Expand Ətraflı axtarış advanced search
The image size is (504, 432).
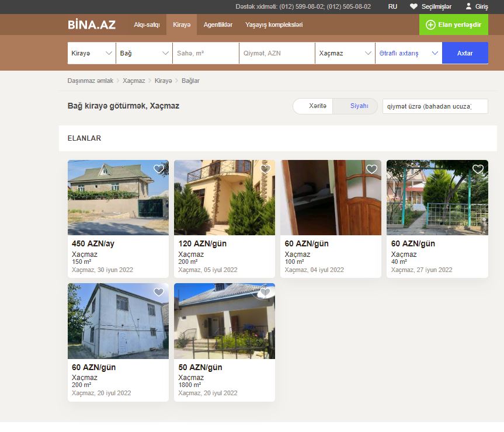click(x=409, y=53)
